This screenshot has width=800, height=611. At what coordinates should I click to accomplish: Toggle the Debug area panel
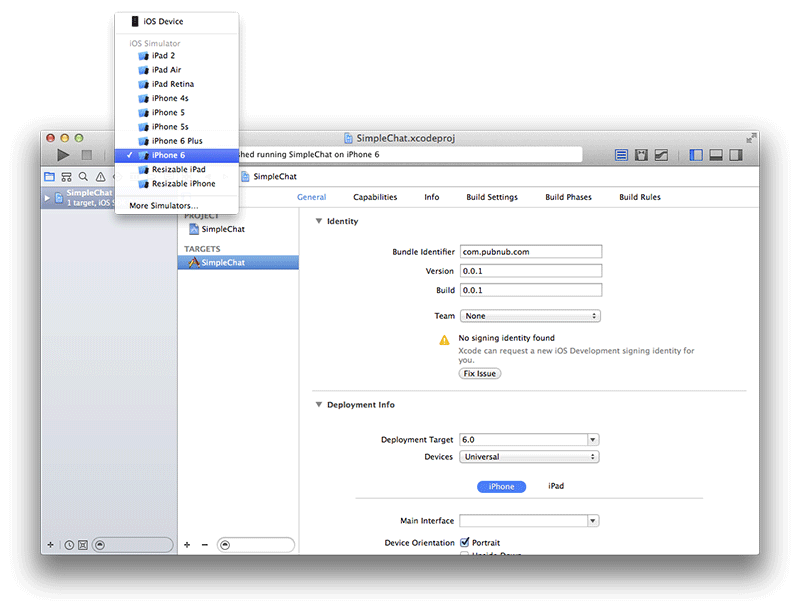pyautogui.click(x=716, y=155)
